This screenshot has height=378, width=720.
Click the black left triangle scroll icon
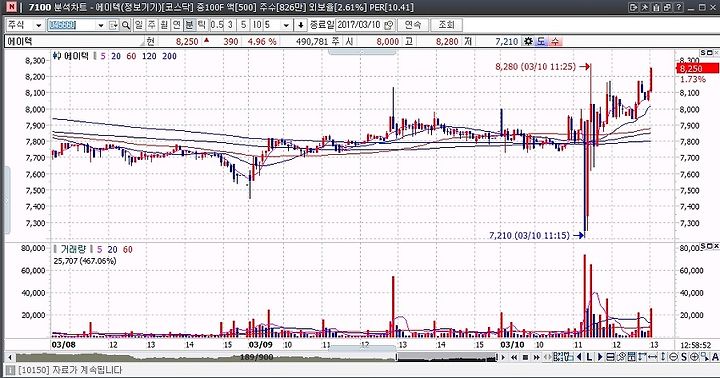579,357
